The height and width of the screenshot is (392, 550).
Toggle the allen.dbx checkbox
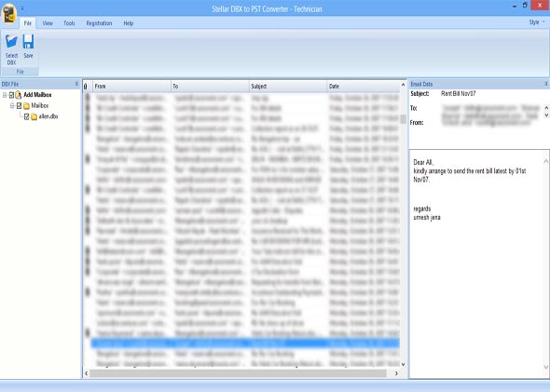27,116
